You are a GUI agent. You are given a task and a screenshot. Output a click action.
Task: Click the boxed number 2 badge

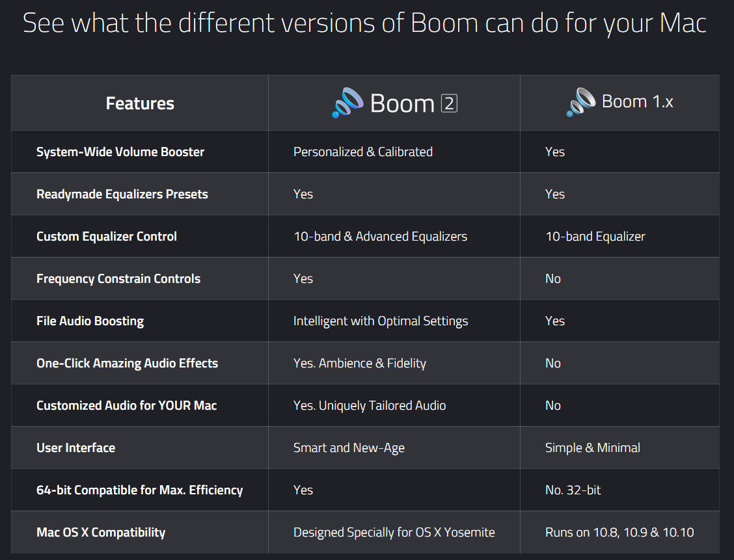(x=449, y=103)
